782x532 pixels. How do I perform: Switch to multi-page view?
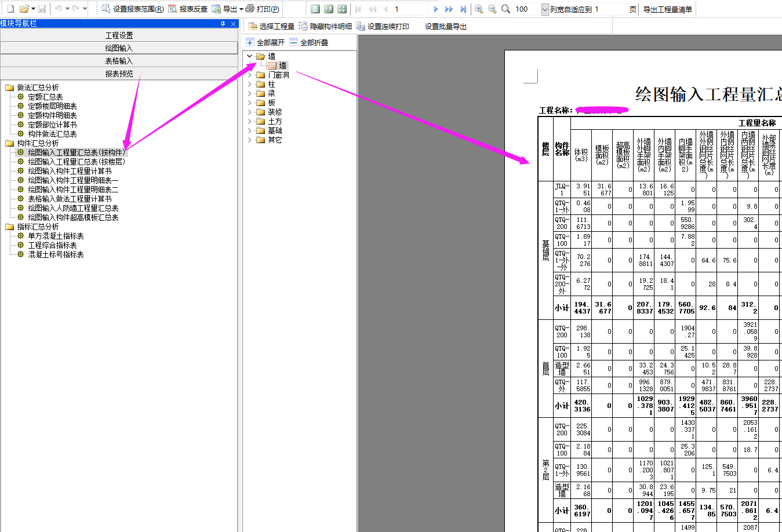[x=342, y=9]
